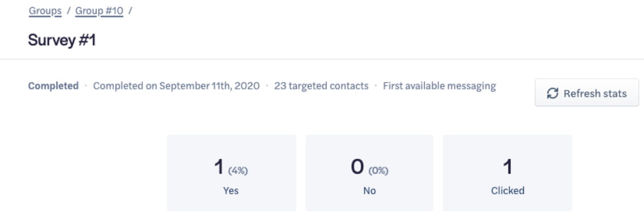The height and width of the screenshot is (222, 644).
Task: Click the Clicked label text
Action: [x=507, y=191]
